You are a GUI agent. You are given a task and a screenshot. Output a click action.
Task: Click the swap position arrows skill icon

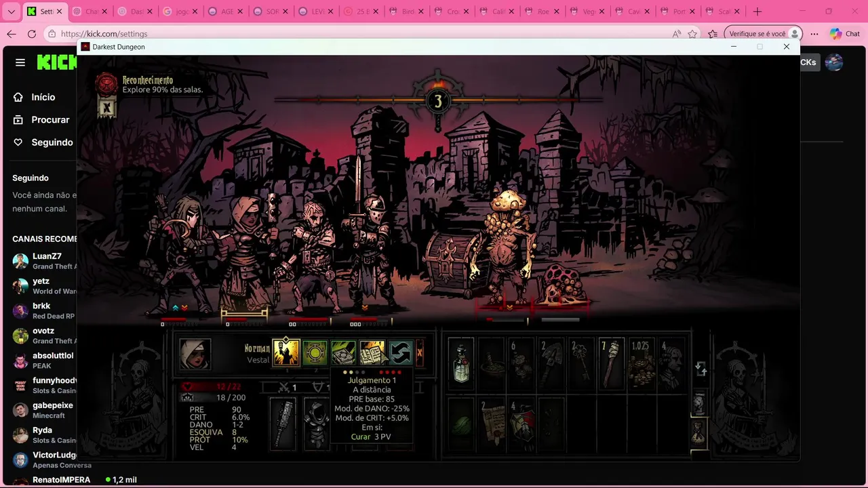click(x=400, y=353)
